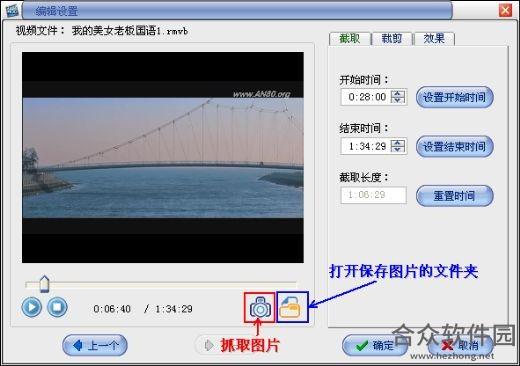This screenshot has width=520, height=366.
Task: Click 设置开始时间 button
Action: point(455,97)
